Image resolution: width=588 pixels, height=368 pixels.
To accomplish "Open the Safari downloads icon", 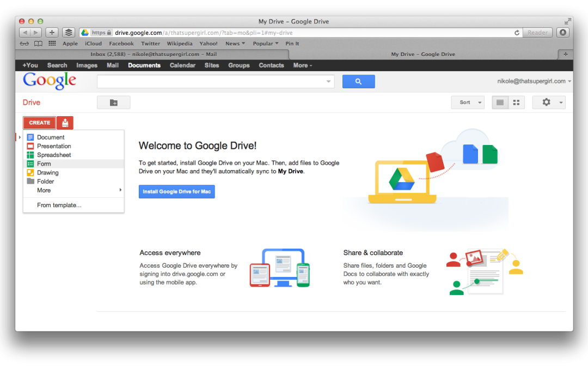I will tap(563, 33).
